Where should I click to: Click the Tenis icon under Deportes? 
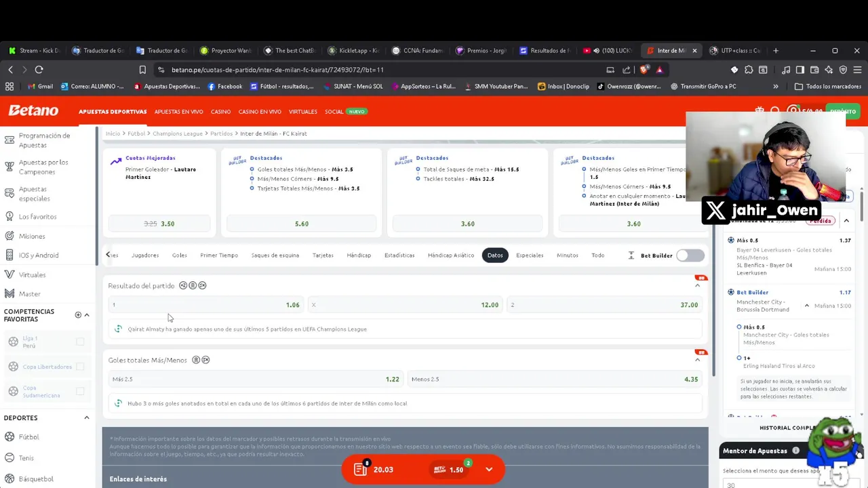(x=9, y=457)
